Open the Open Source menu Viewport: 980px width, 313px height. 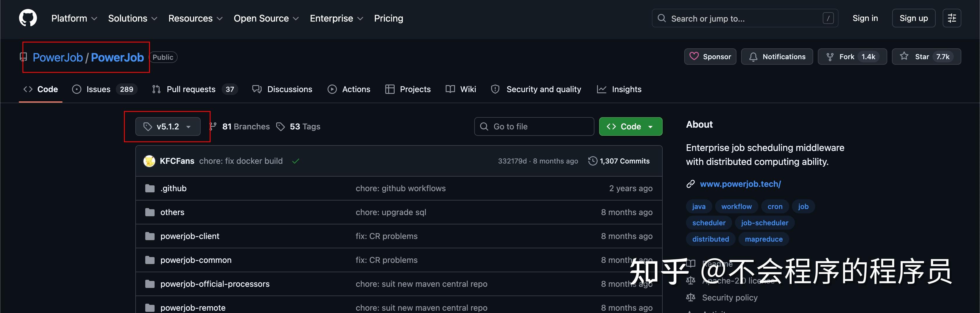[x=266, y=18]
